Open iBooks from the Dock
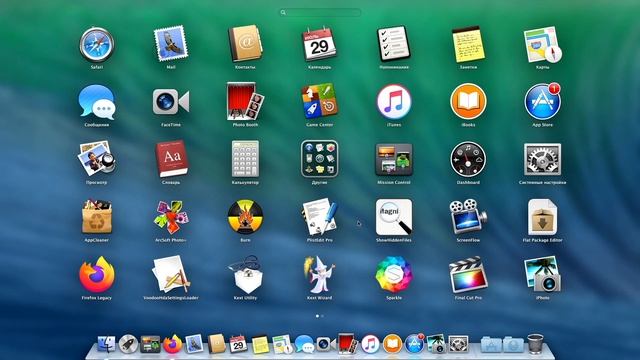Image resolution: width=640 pixels, height=360 pixels. coord(392,344)
